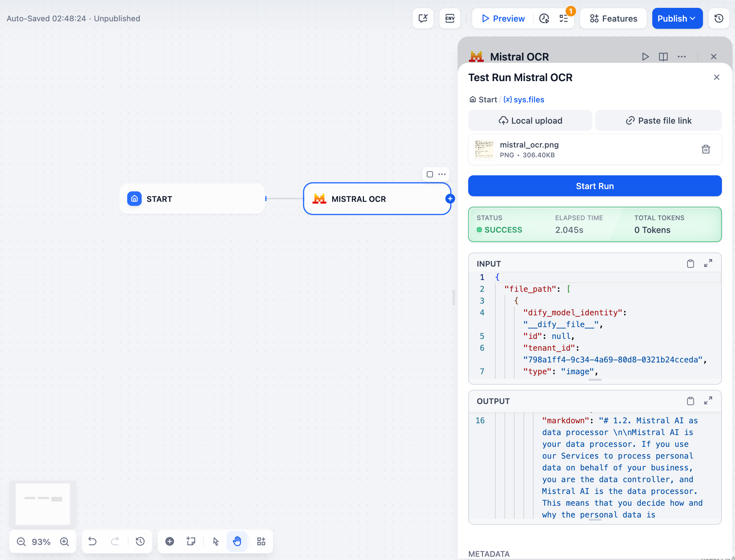The width and height of the screenshot is (735, 560).
Task: Copy the INPUT JSON to clipboard
Action: point(690,264)
